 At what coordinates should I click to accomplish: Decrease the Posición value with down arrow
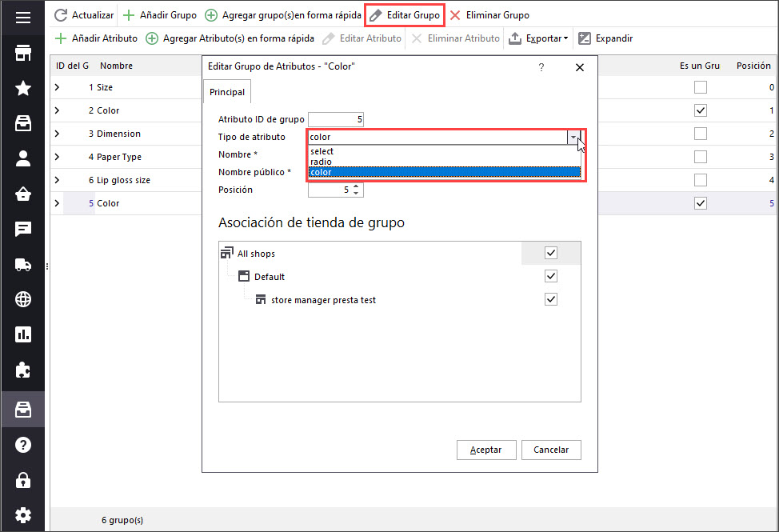click(356, 194)
